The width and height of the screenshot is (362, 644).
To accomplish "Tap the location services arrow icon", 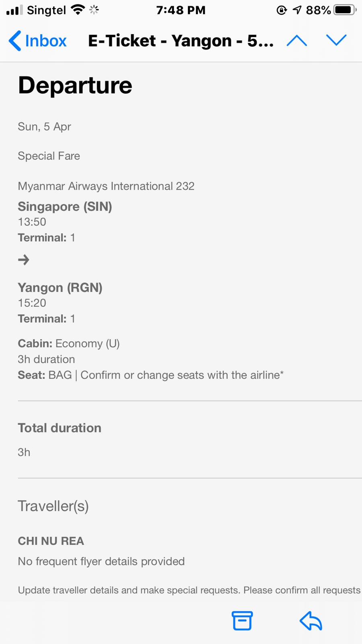I will (297, 10).
